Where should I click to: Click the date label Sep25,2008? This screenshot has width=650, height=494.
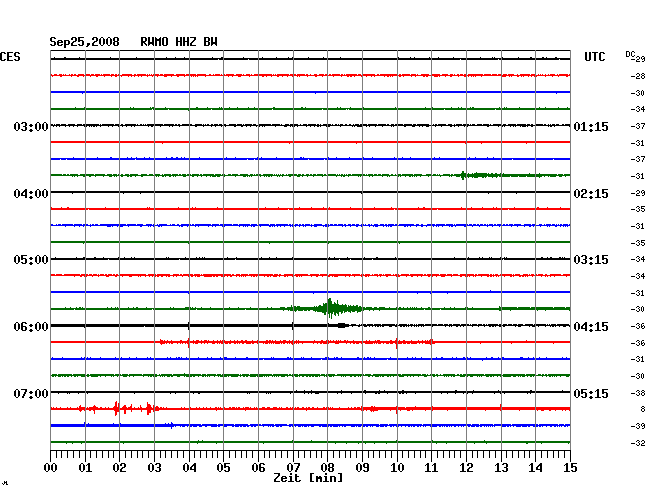[x=85, y=42]
